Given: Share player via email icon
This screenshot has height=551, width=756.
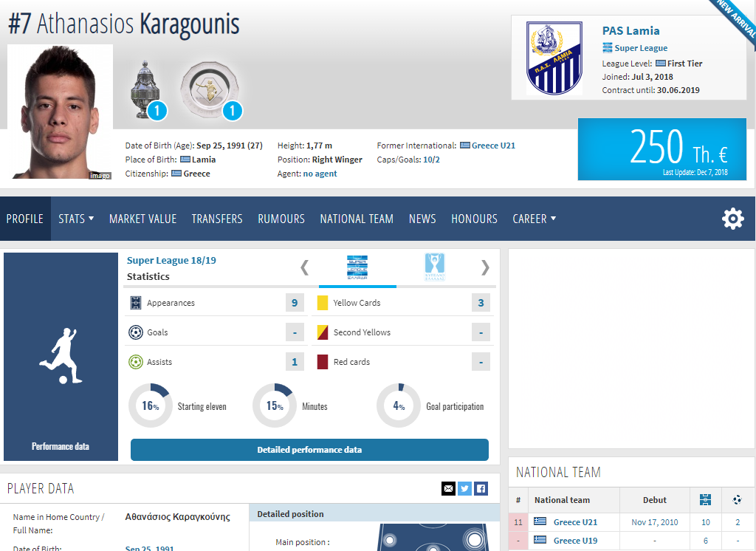Looking at the screenshot, I should 448,489.
